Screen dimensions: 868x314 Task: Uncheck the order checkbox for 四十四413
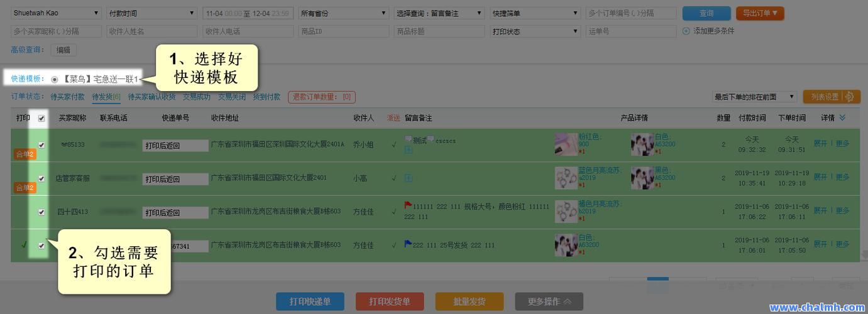41,212
